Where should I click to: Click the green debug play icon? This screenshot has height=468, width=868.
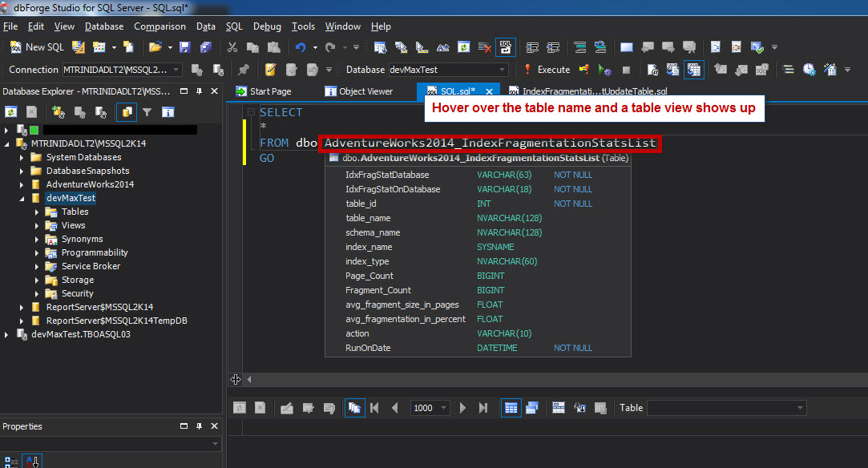[x=604, y=70]
